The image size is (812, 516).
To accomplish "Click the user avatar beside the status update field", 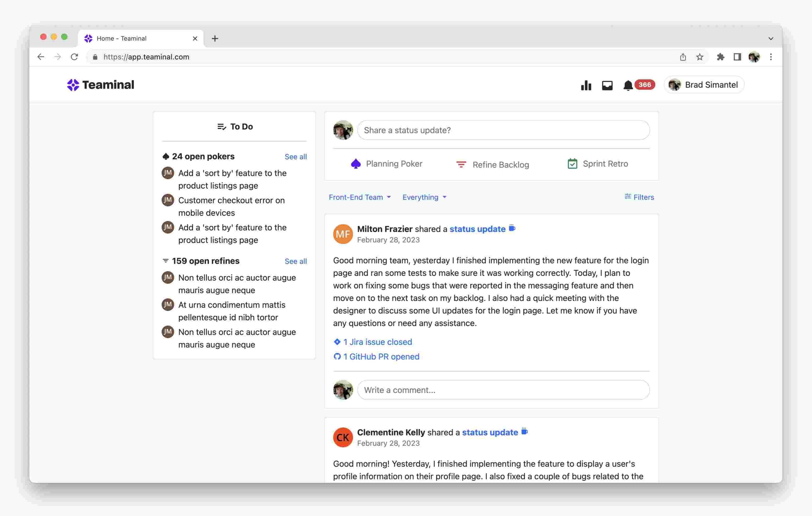I will pyautogui.click(x=343, y=130).
